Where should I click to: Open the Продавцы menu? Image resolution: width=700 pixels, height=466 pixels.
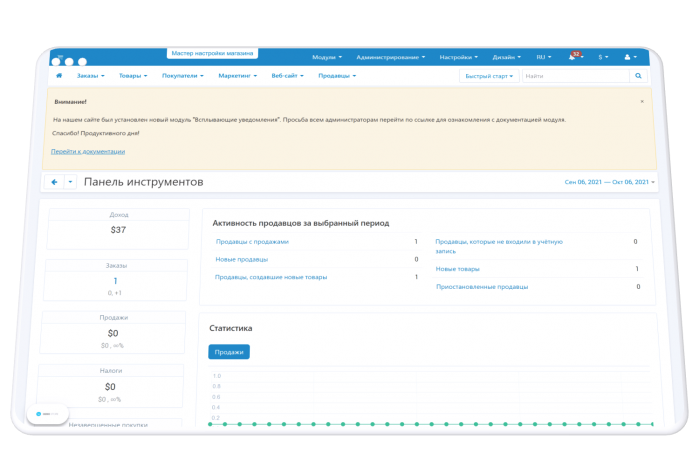pyautogui.click(x=337, y=76)
